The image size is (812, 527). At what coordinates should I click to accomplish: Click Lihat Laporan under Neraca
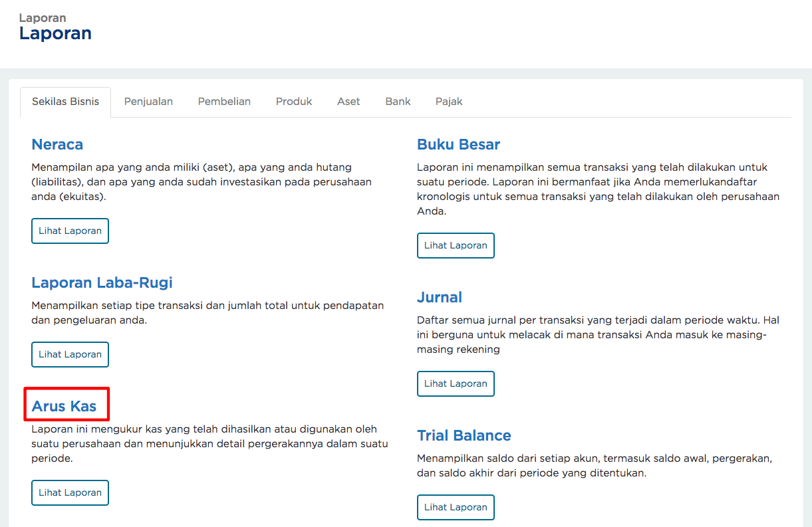pos(70,231)
